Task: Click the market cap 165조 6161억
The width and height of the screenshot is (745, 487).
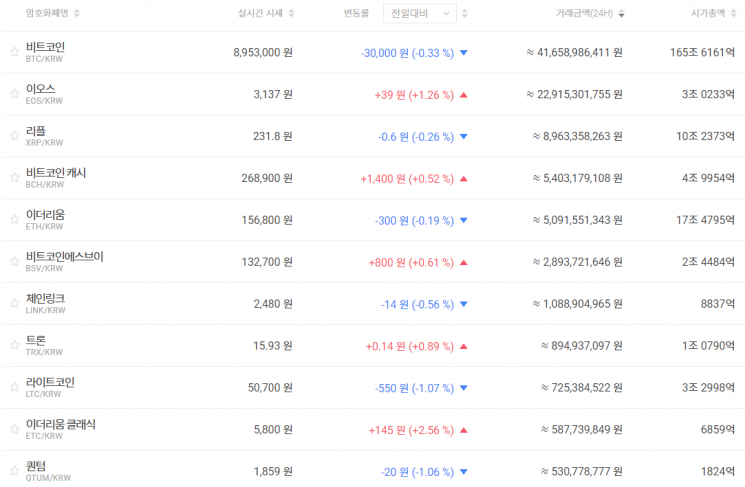Action: pos(702,52)
